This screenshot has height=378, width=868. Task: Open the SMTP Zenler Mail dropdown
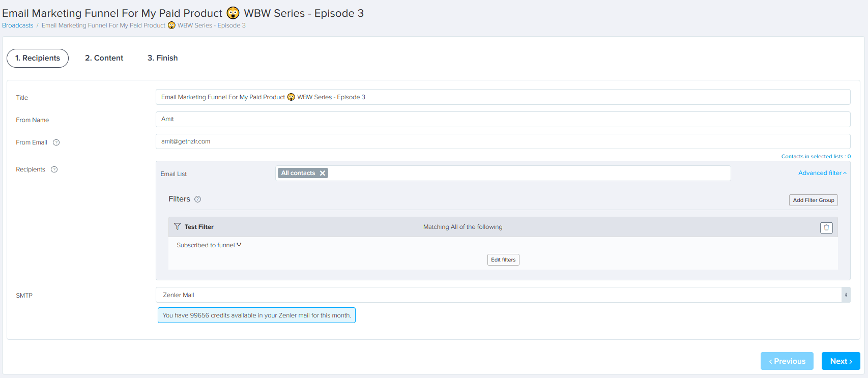(503, 295)
